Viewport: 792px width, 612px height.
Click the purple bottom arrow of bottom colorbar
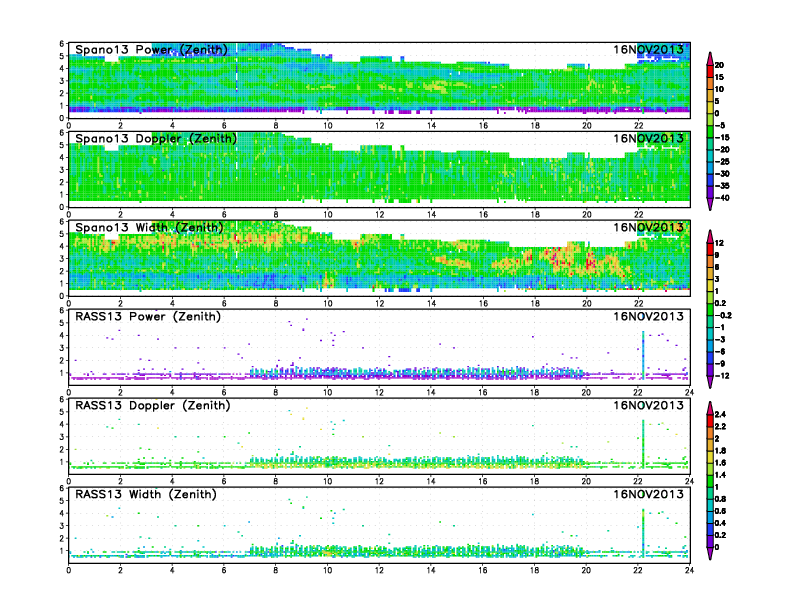point(710,554)
